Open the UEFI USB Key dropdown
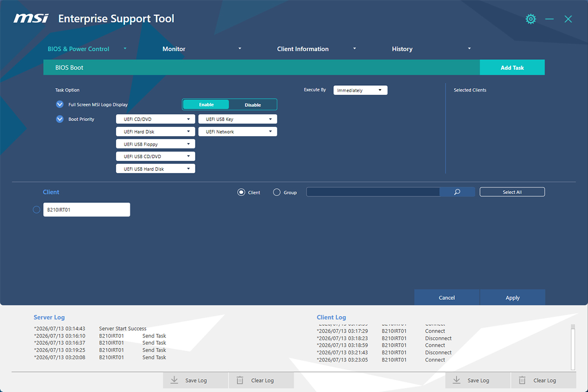This screenshot has width=588, height=392. (x=238, y=119)
